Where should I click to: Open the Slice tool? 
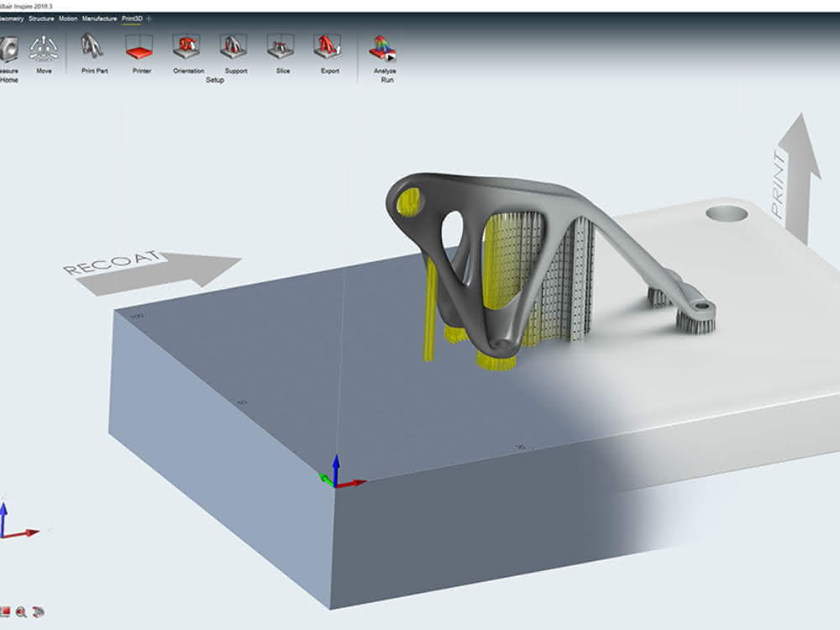click(x=281, y=46)
